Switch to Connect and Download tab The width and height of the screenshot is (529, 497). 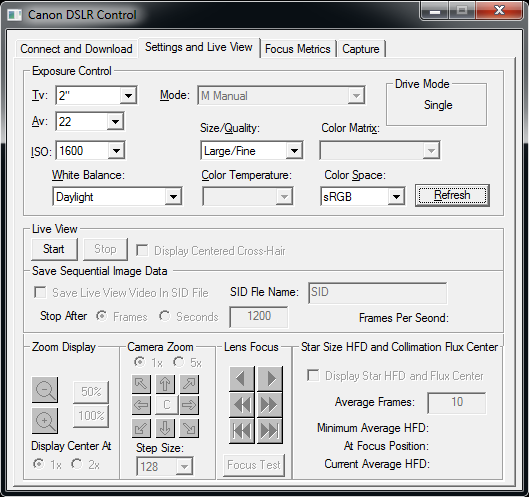click(x=76, y=49)
